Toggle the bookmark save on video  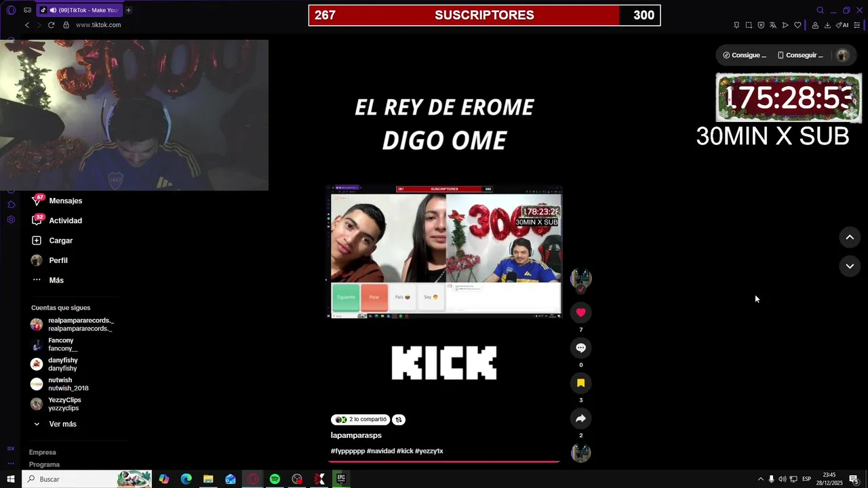(x=580, y=383)
